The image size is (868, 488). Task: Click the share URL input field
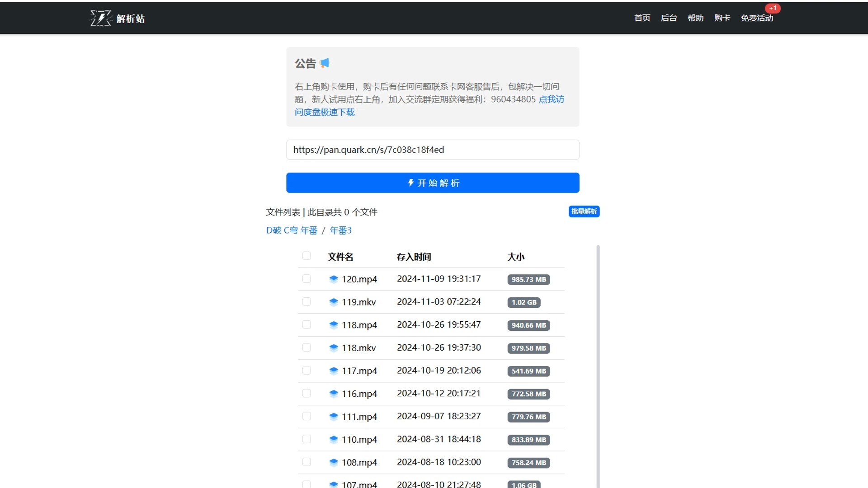433,150
